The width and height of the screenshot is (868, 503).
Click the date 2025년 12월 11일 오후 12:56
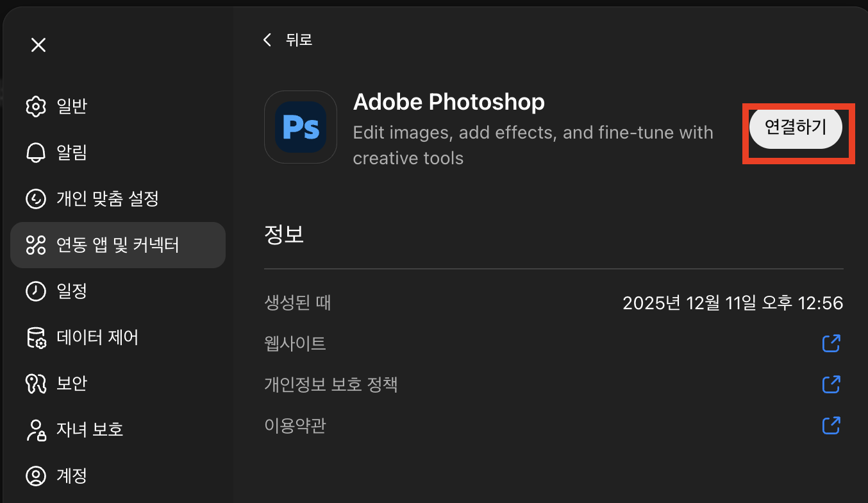[x=733, y=303]
